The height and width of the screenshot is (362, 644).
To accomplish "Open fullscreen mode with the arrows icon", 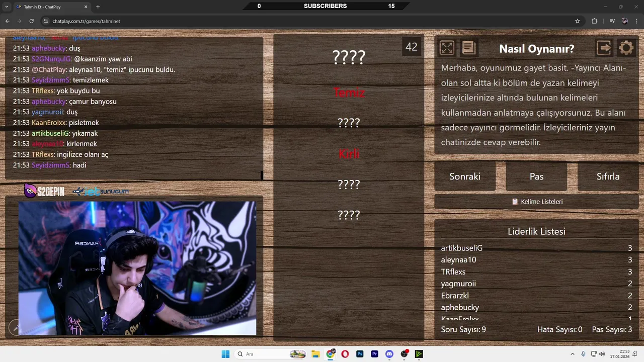I will pyautogui.click(x=447, y=48).
